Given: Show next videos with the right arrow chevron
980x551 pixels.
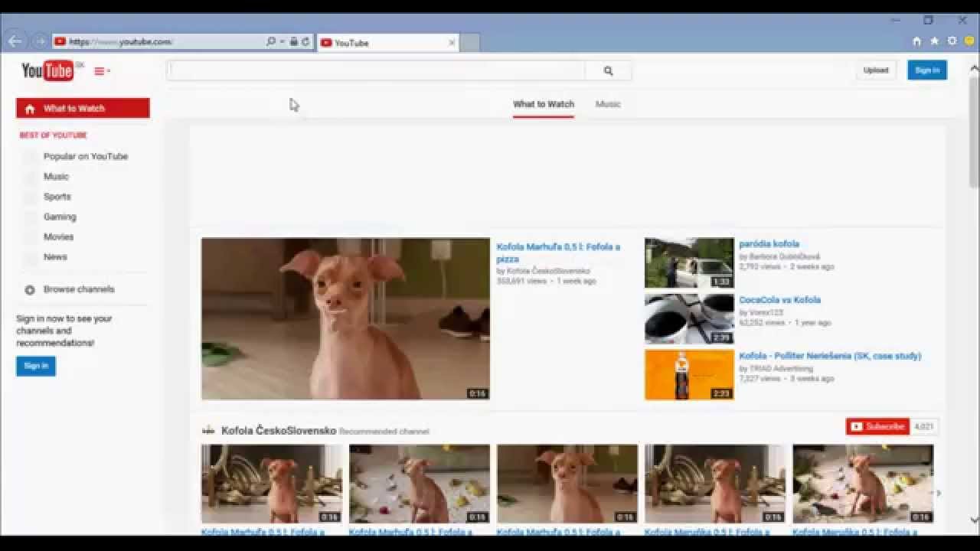Looking at the screenshot, I should [939, 493].
